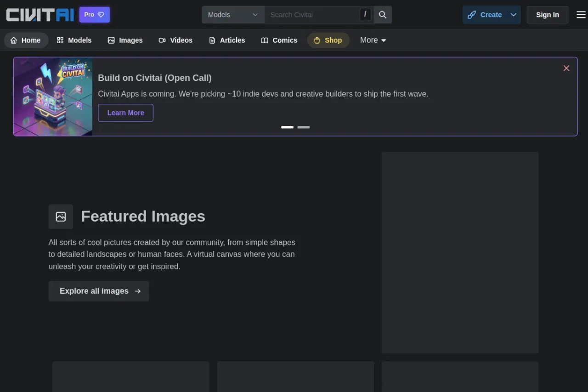Open the Images tab

125,40
